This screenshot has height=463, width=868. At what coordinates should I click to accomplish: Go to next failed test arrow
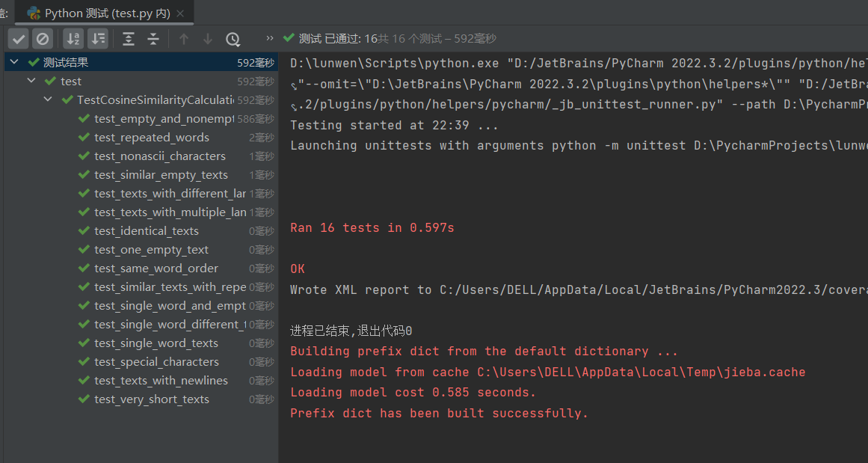208,39
